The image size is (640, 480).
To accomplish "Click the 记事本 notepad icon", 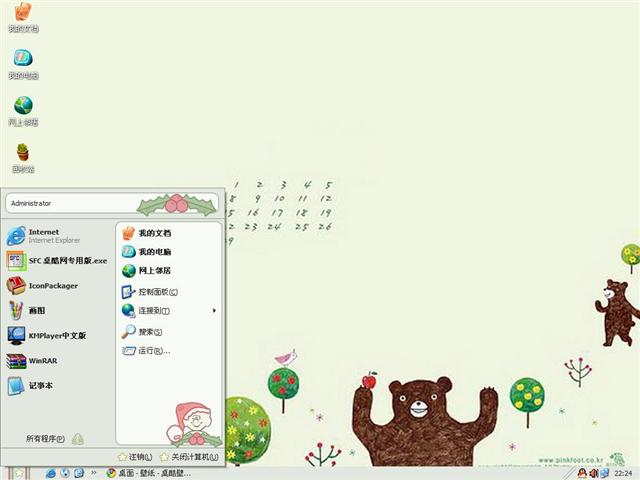I will pos(16,386).
